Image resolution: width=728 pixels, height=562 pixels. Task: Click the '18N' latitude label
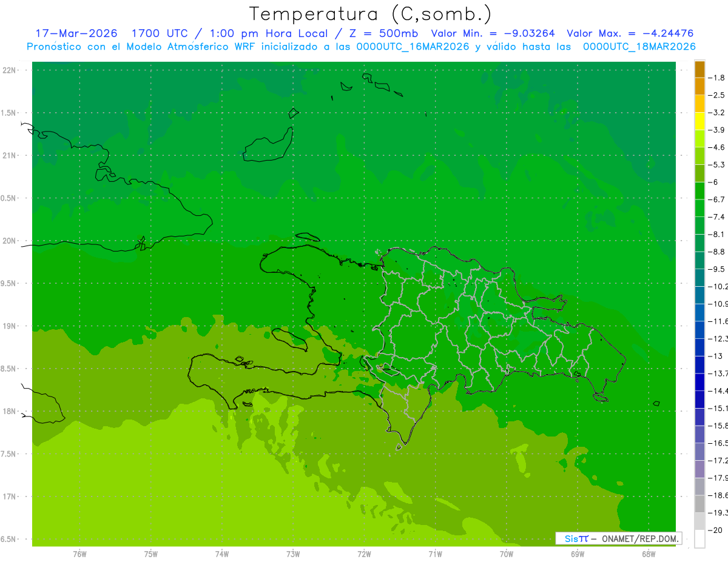point(10,411)
